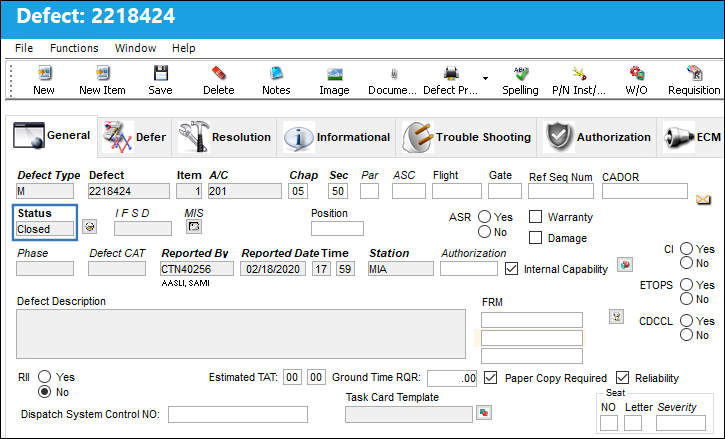Open the Document attachment icon
The image size is (725, 439).
[394, 74]
